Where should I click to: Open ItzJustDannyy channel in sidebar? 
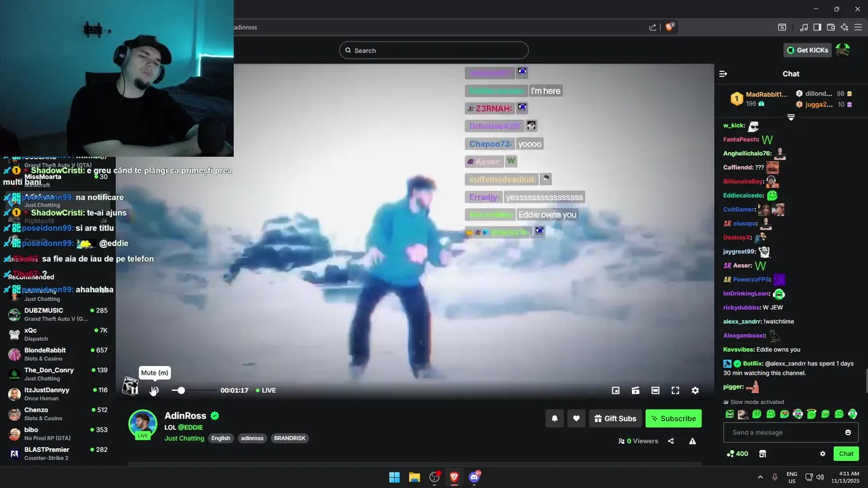[x=58, y=394]
